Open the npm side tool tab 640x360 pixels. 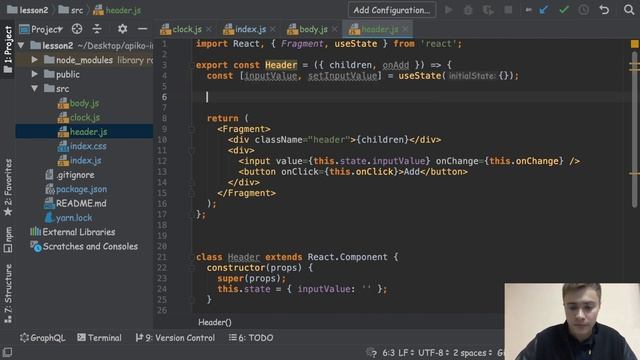[x=8, y=240]
